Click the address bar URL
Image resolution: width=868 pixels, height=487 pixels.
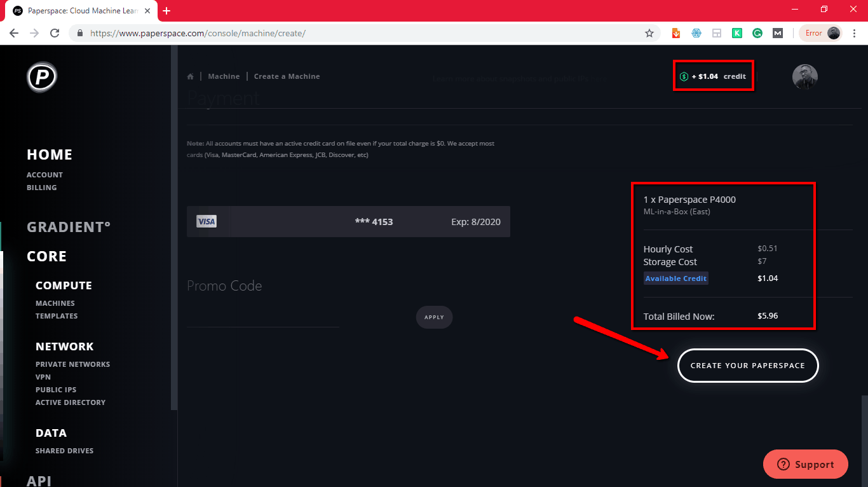click(198, 33)
